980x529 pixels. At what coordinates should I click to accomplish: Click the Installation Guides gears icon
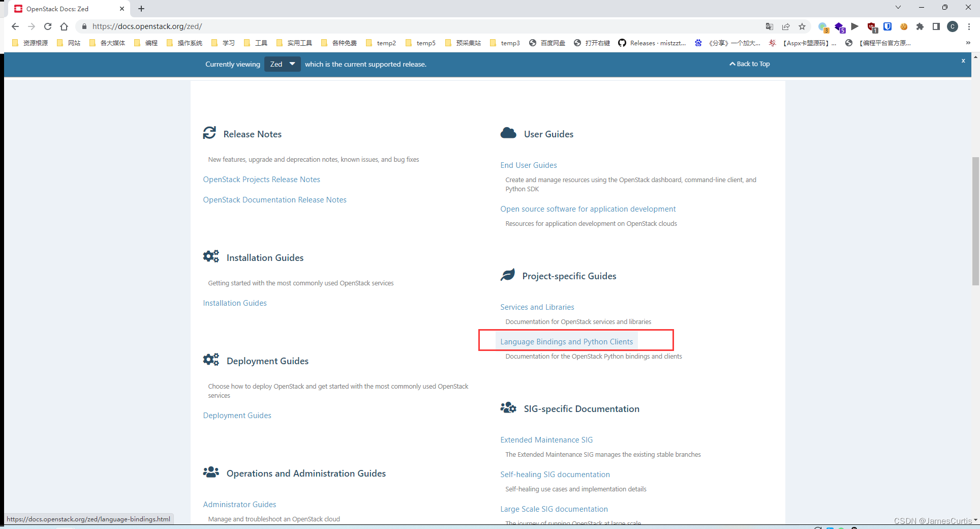[x=211, y=256]
